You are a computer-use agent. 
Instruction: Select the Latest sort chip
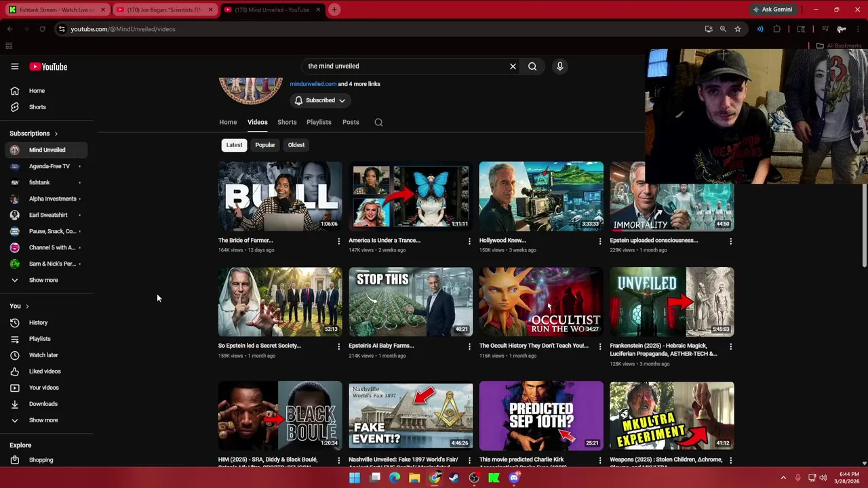[x=234, y=145]
